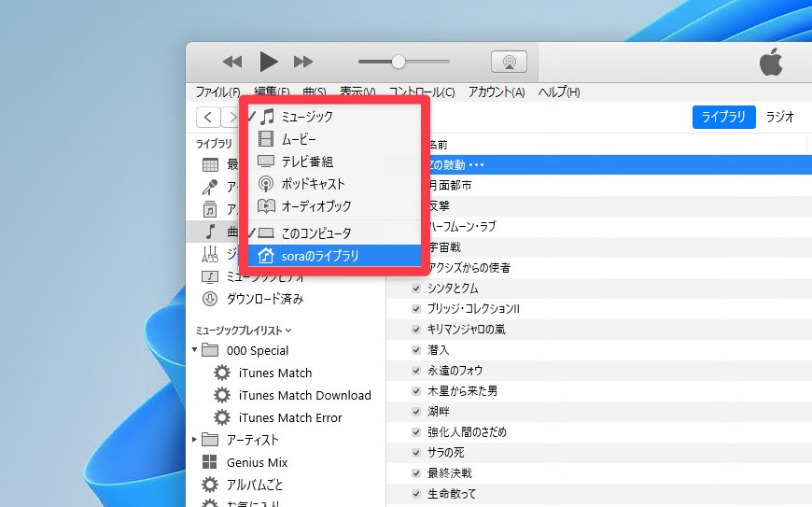Open the AirPlay output button
Image resolution: width=812 pixels, height=507 pixels.
pos(509,63)
